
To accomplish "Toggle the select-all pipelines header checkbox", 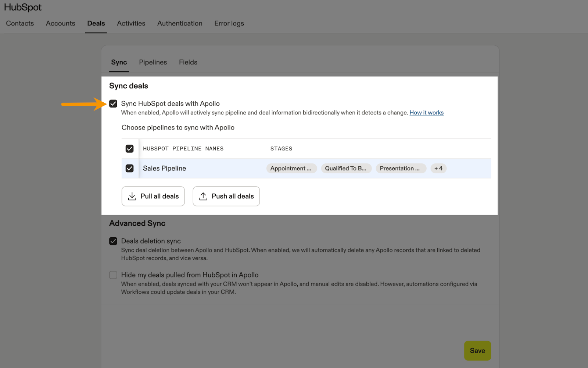I will point(129,149).
